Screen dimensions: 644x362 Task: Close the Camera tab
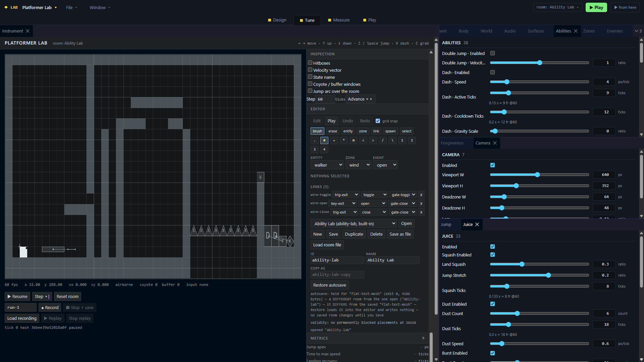tap(495, 143)
